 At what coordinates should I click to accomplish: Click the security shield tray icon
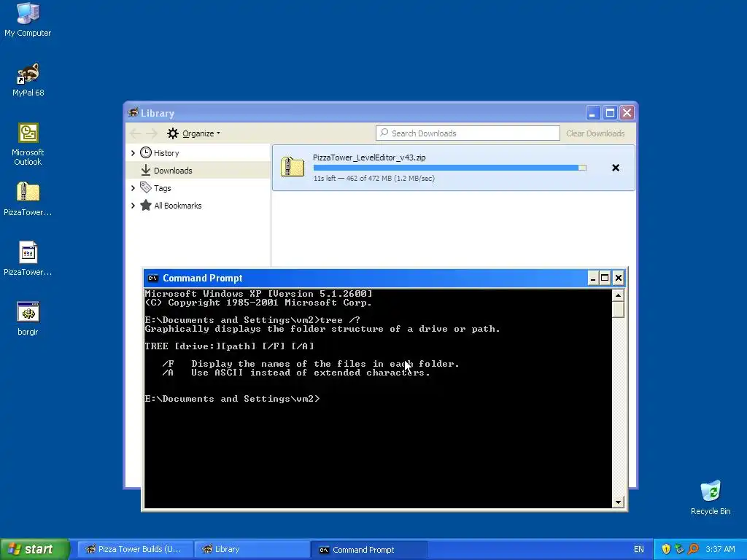coord(666,549)
